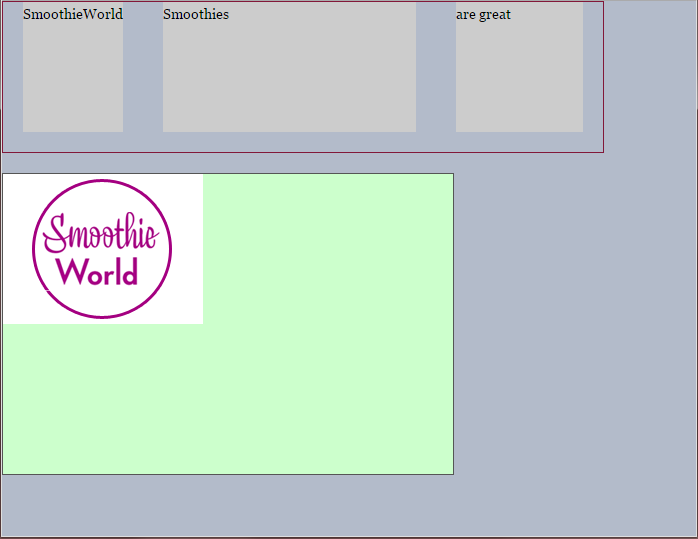This screenshot has width=698, height=539.
Task: Click the Smoothie World circular logo
Action: pyautogui.click(x=102, y=249)
